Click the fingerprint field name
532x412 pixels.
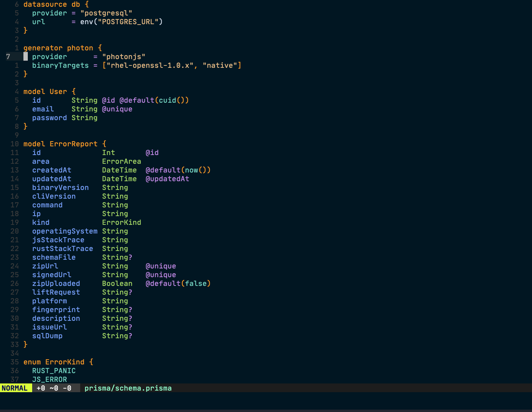56,310
